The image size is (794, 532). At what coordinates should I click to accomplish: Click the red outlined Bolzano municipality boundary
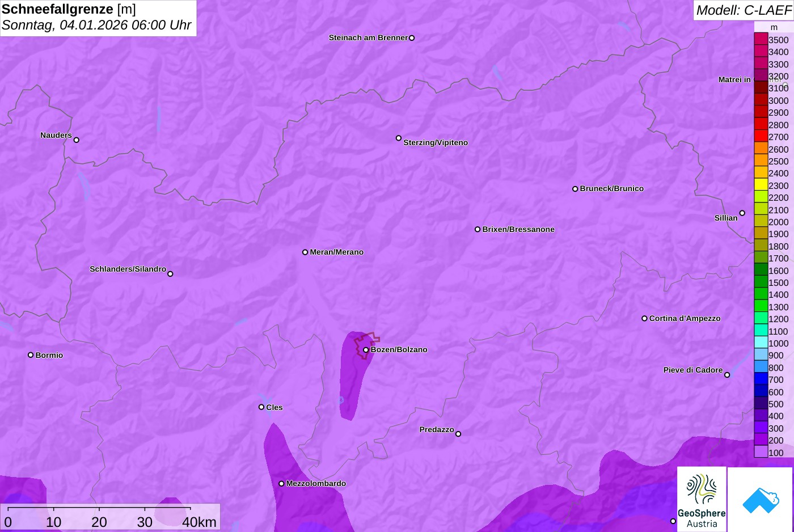point(366,345)
